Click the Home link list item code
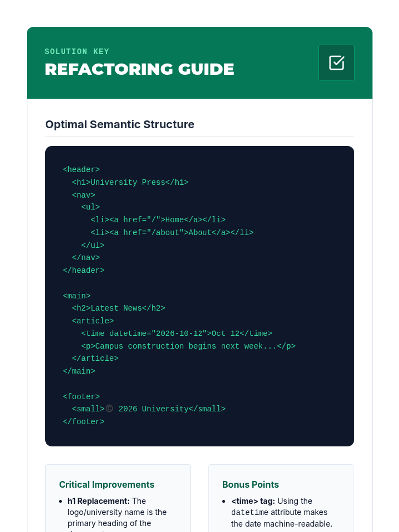The height and width of the screenshot is (532, 399). 158,220
